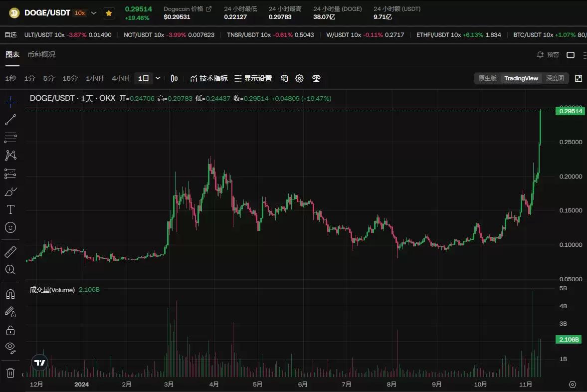The height and width of the screenshot is (392, 587).
Task: Select the text annotation tool
Action: point(10,209)
